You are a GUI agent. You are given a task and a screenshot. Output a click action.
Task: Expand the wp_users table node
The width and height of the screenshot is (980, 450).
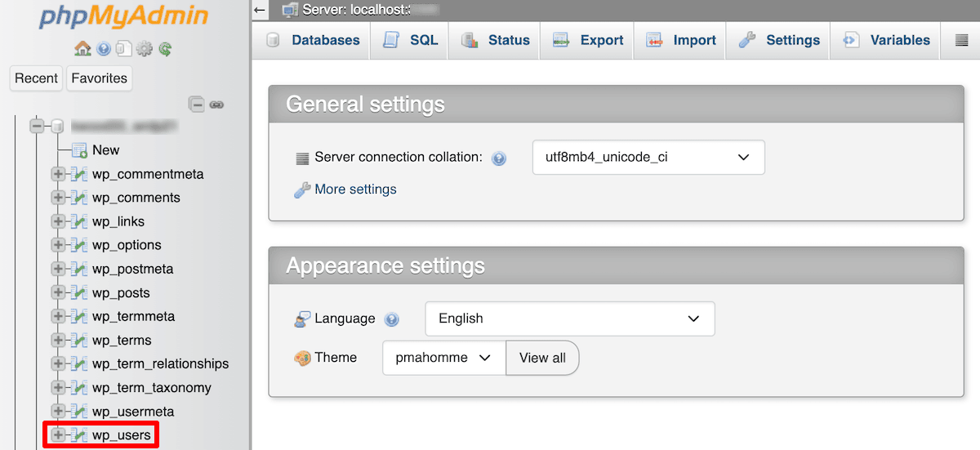[x=58, y=435]
